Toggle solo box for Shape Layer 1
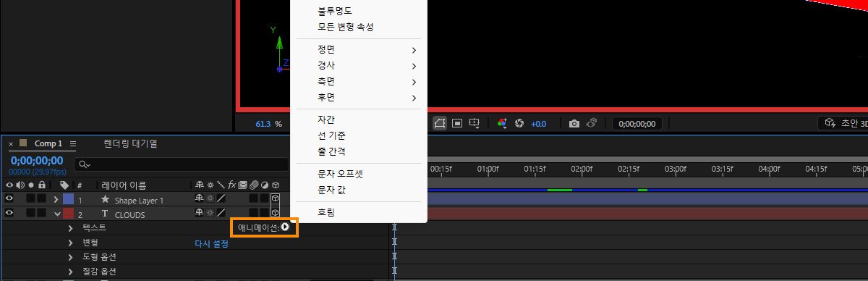Viewport: 868px width, 281px height. click(31, 199)
